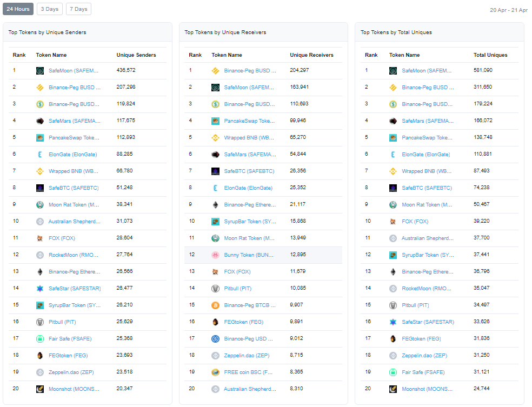Click the Total Uniques column header
This screenshot has width=532, height=407.
490,55
